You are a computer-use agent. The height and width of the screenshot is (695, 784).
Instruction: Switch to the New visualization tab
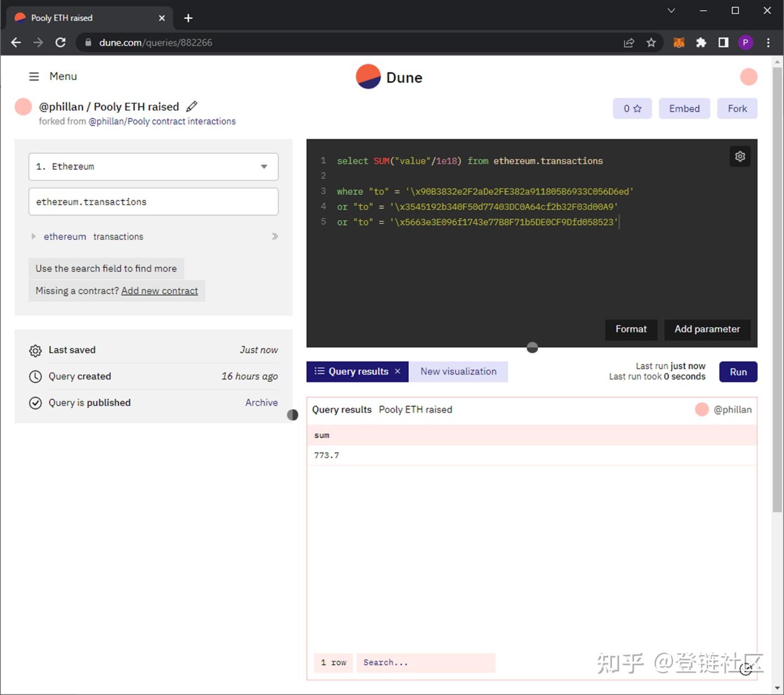tap(459, 371)
